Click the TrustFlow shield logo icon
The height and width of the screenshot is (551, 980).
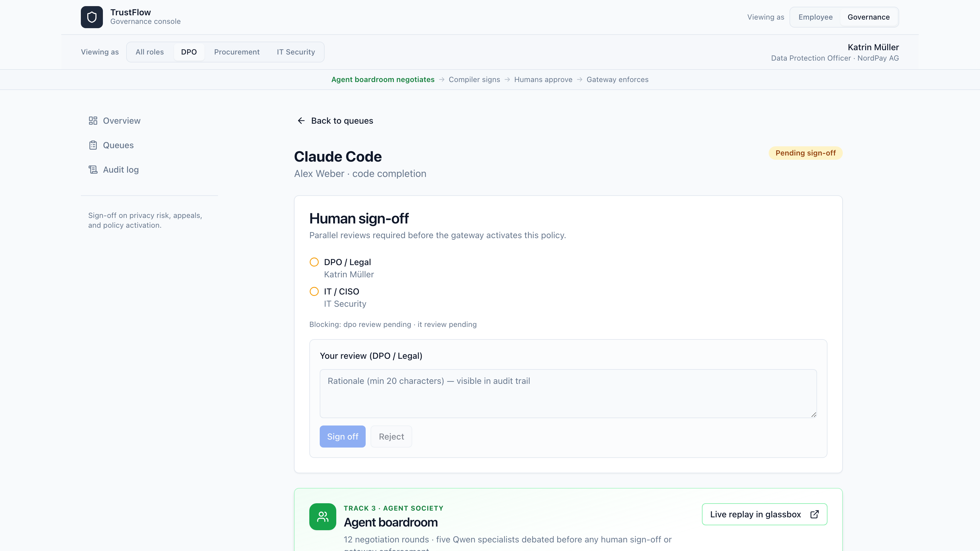tap(92, 17)
